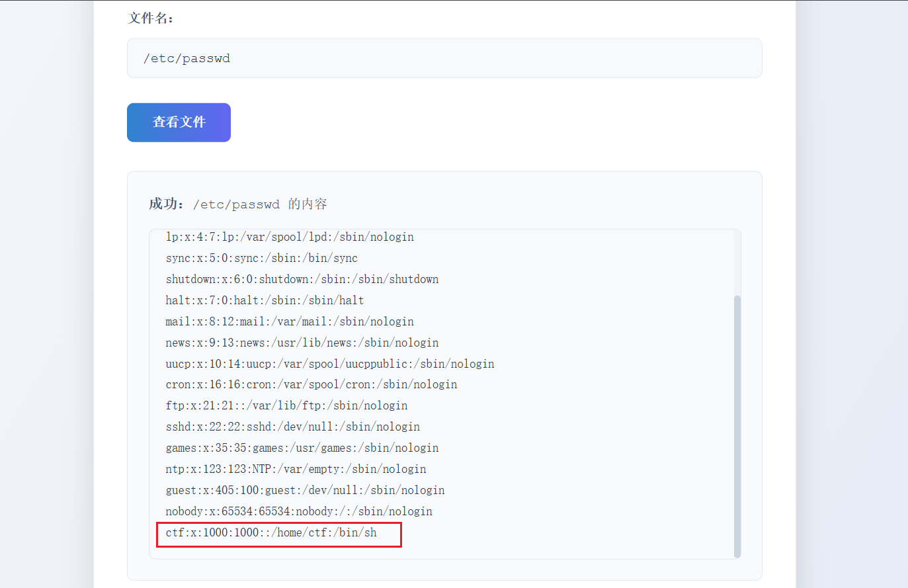Click the games account line
908x588 pixels.
[302, 448]
